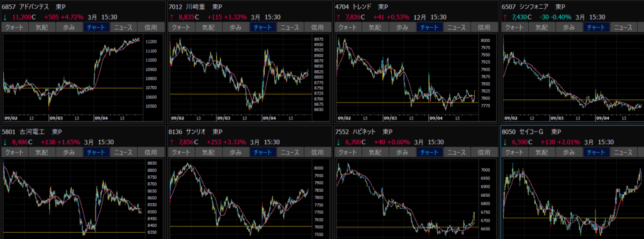Image resolution: width=644 pixels, height=239 pixels.
Task: Open クォート tab in 6507 シンフォニア panel
Action: click(x=515, y=28)
